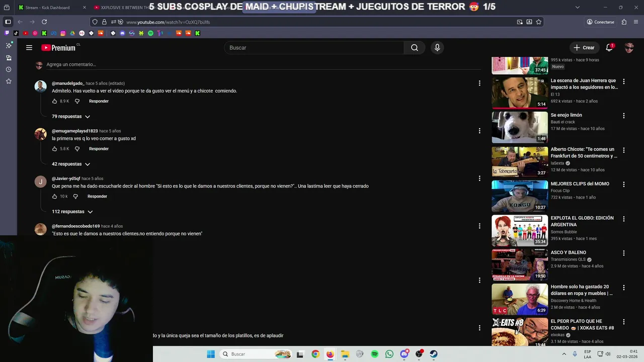Screen dimensions: 644x362
Task: Open options menu for 'Se enojo limón' video
Action: [624, 116]
